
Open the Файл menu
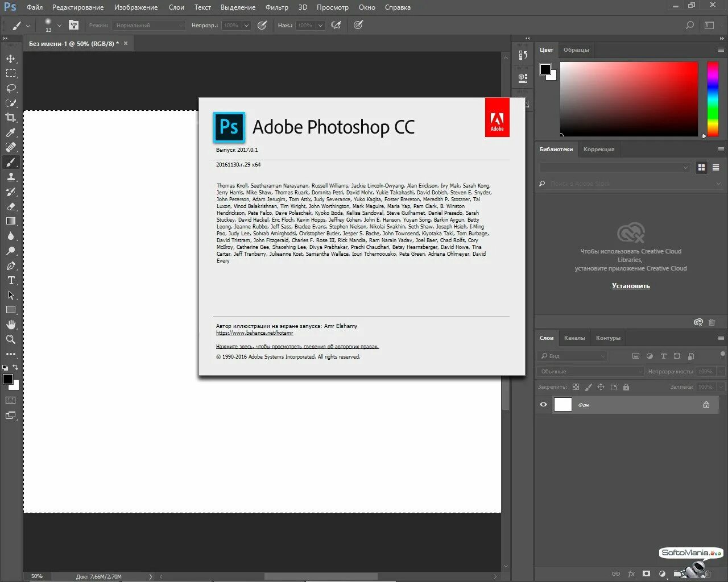click(35, 7)
